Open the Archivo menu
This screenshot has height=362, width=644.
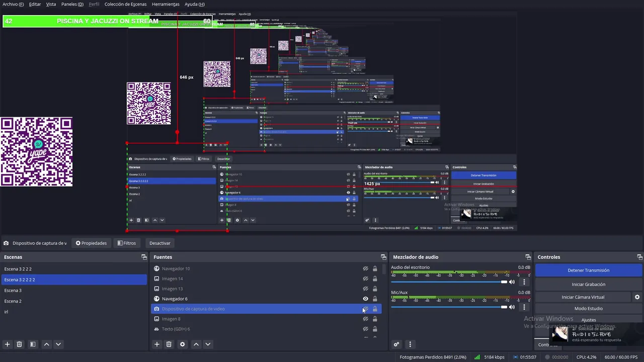point(13,4)
